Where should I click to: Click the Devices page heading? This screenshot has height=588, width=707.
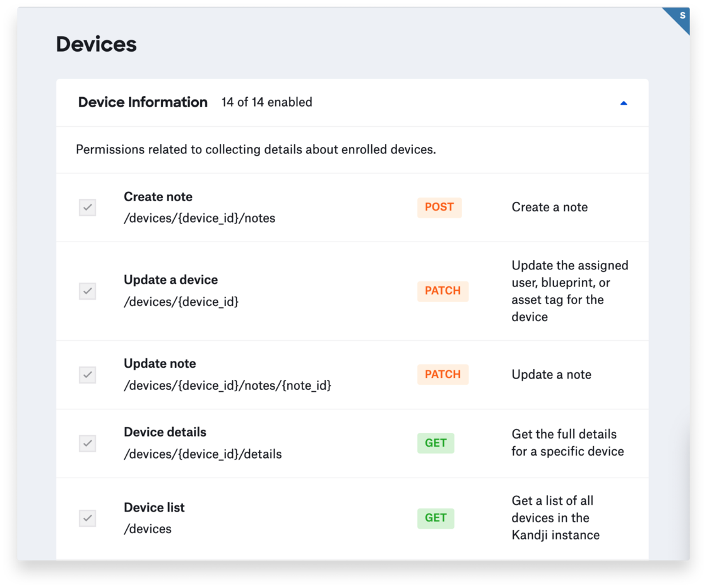[96, 44]
